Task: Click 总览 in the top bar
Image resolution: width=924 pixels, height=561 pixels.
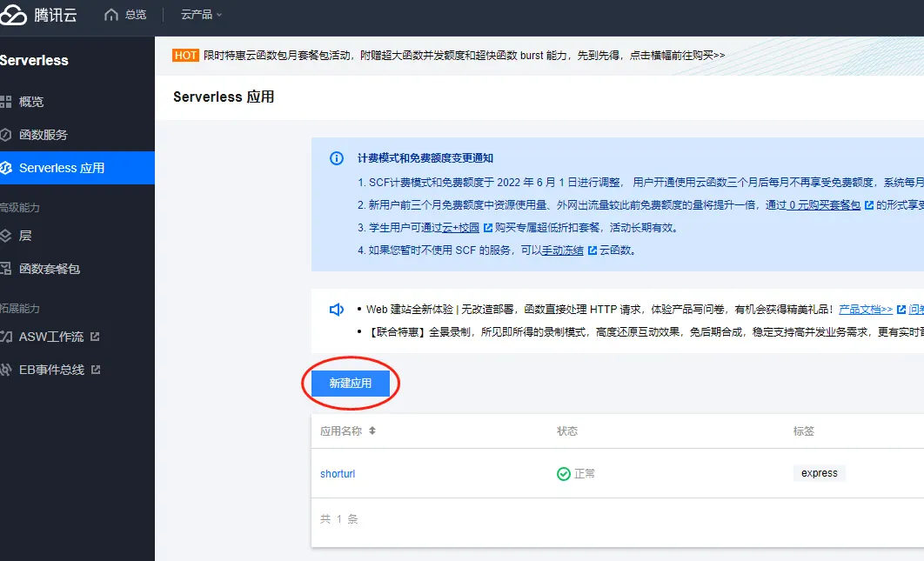Action: tap(136, 15)
